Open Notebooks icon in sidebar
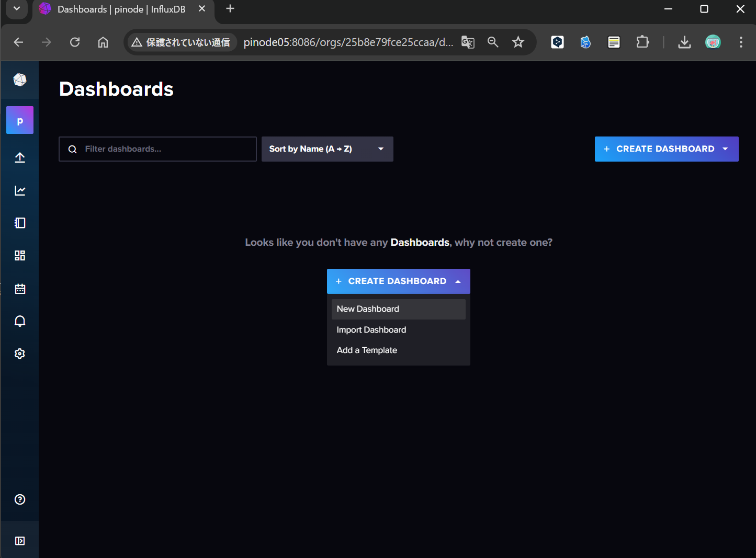 [20, 223]
